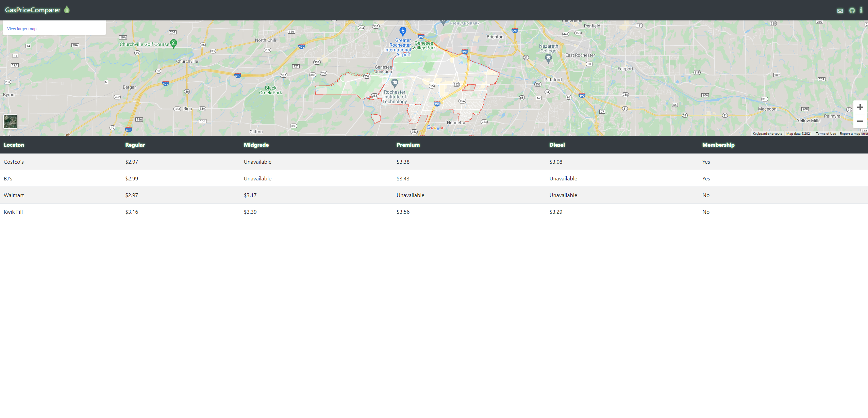This screenshot has height=418, width=868.
Task: Open the GitHub icon link
Action: [852, 11]
